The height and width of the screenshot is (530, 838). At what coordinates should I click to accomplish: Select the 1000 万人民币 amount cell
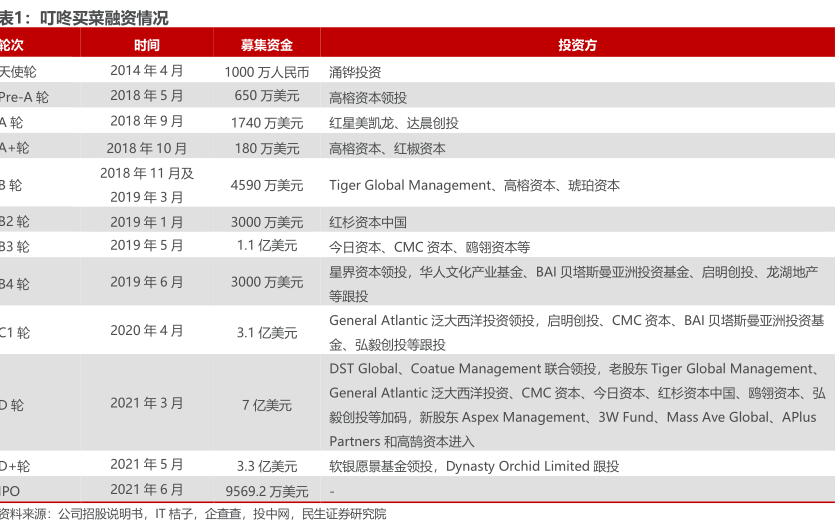pos(266,72)
